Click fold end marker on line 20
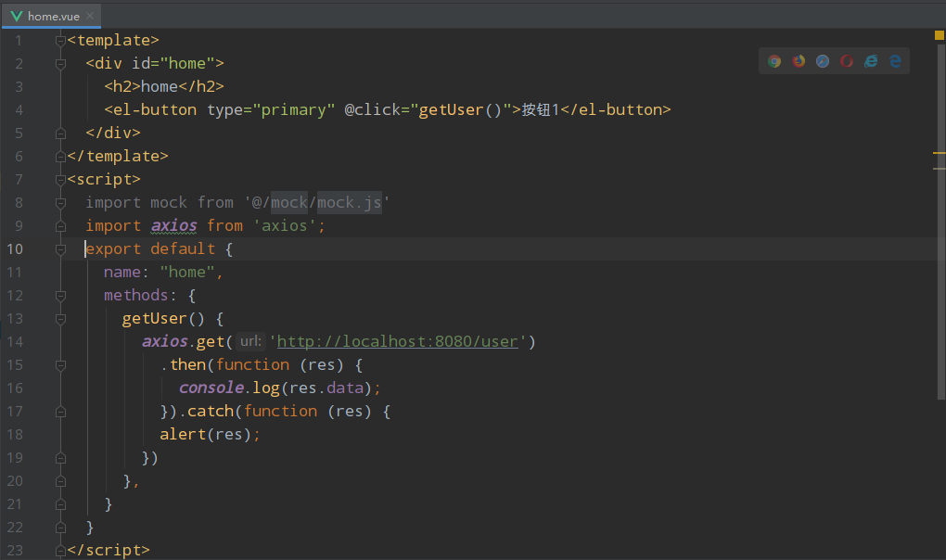Screen dimensions: 946x560 click(60, 481)
